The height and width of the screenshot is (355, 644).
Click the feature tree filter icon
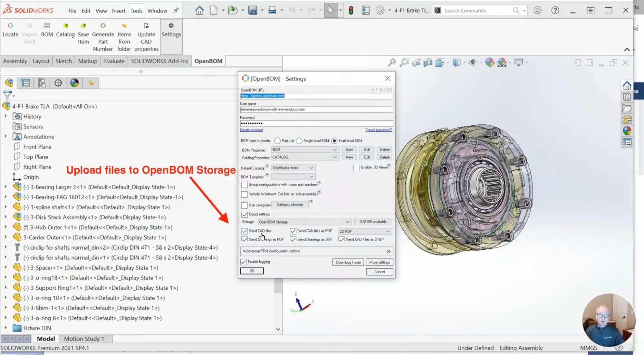click(x=7, y=95)
